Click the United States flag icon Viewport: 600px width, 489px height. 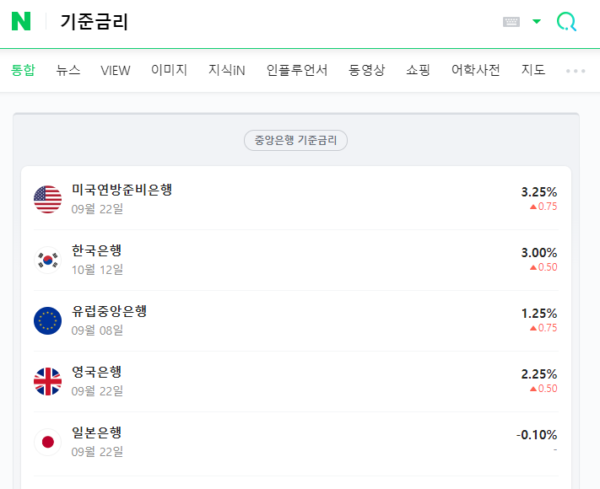pos(47,199)
